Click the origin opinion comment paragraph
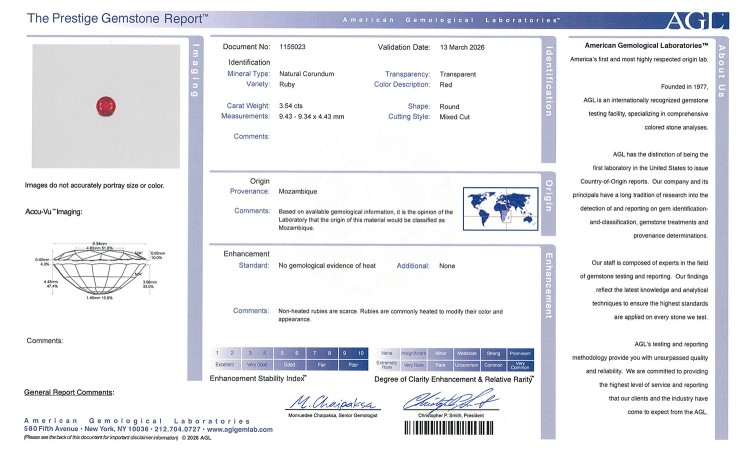This screenshot has height=455, width=750. coord(366,220)
